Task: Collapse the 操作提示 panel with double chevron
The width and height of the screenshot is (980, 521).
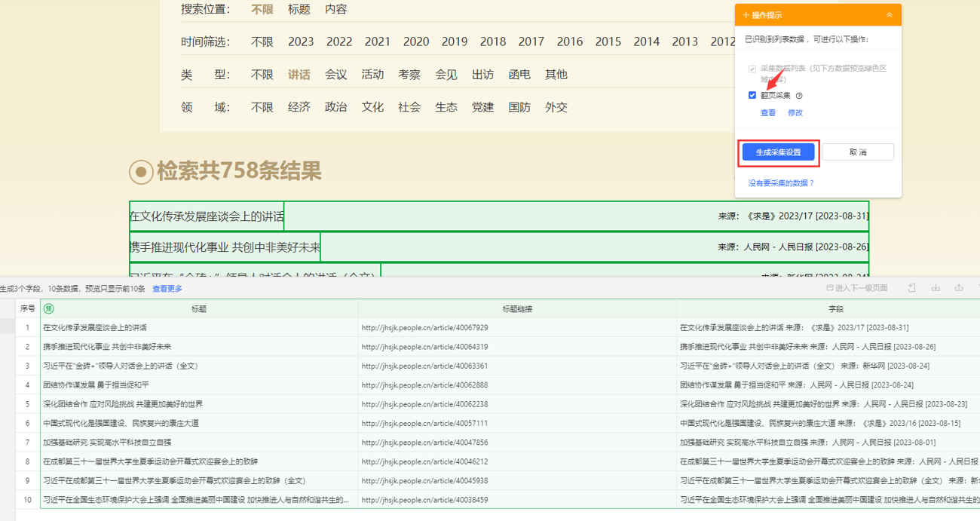Action: click(889, 15)
